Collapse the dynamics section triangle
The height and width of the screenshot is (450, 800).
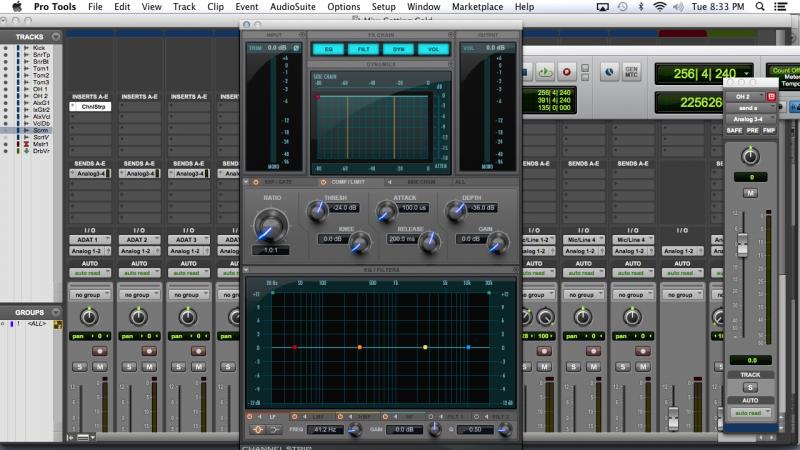pos(246,181)
